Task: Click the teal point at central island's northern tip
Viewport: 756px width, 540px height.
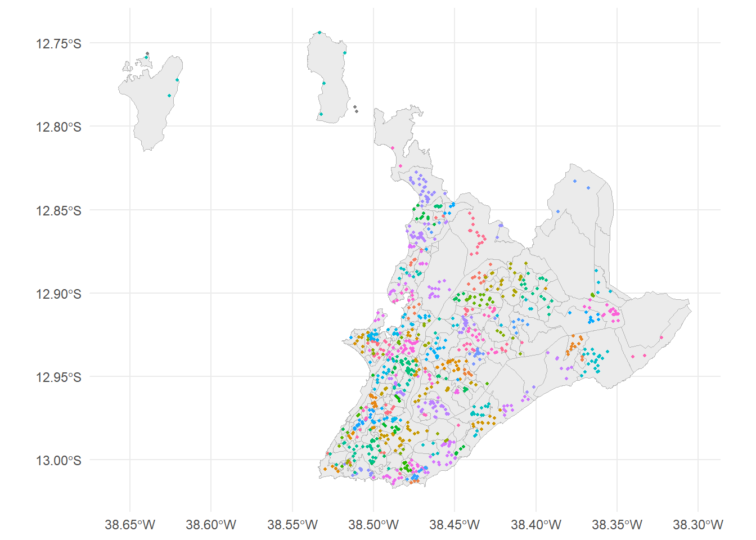Action: 319,33
